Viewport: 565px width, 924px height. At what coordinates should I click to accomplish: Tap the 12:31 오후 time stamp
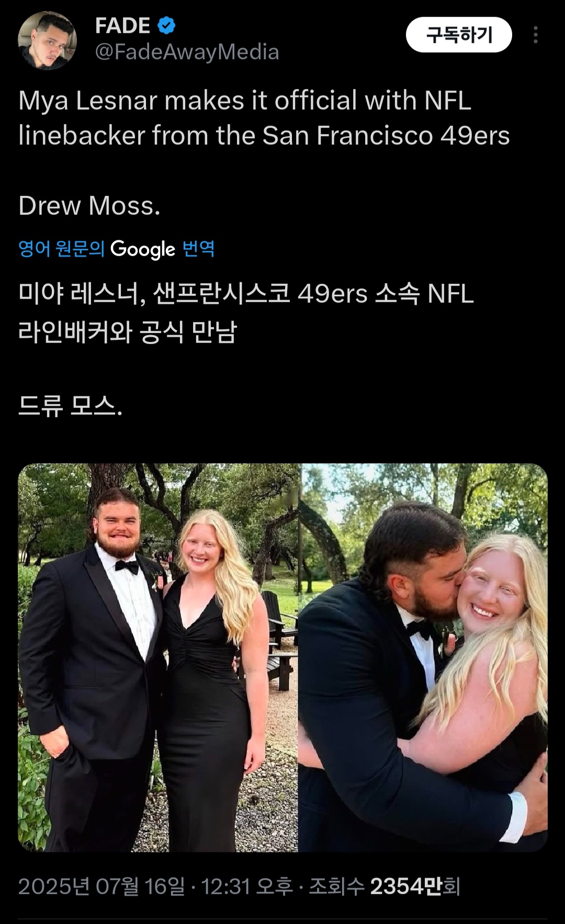pyautogui.click(x=247, y=886)
